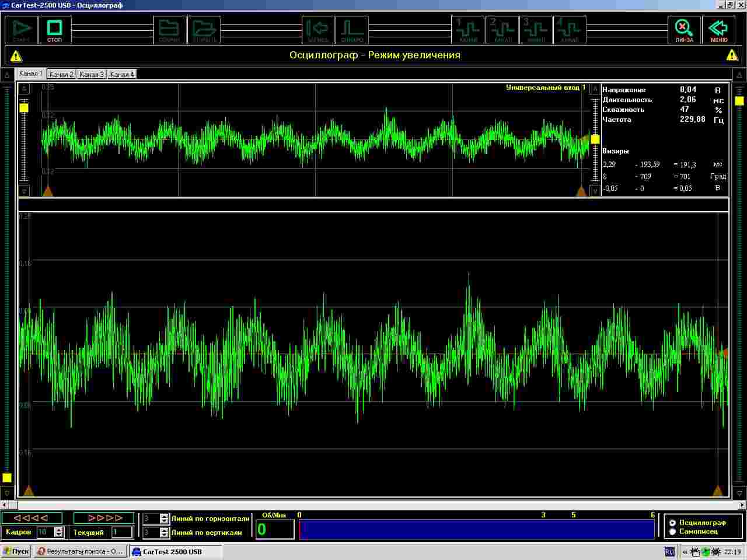747x560 pixels.
Task: Switch to Результаты поиска taskbar window
Action: [80, 551]
